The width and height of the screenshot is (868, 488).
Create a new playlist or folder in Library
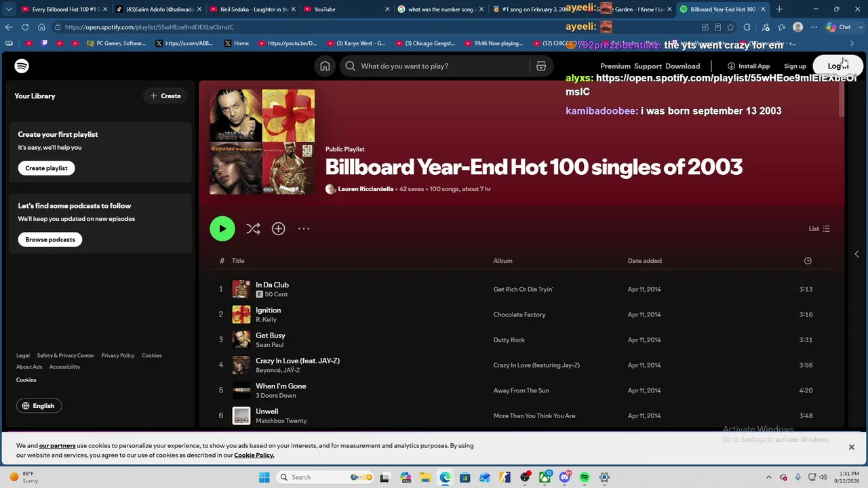[x=165, y=96]
